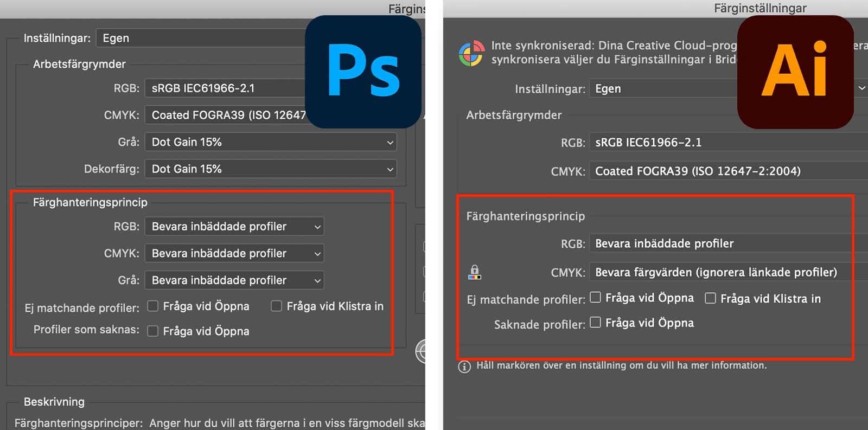Click the Photoshop Arbetsfärgrymder heading
This screenshot has height=430, width=868.
click(79, 64)
